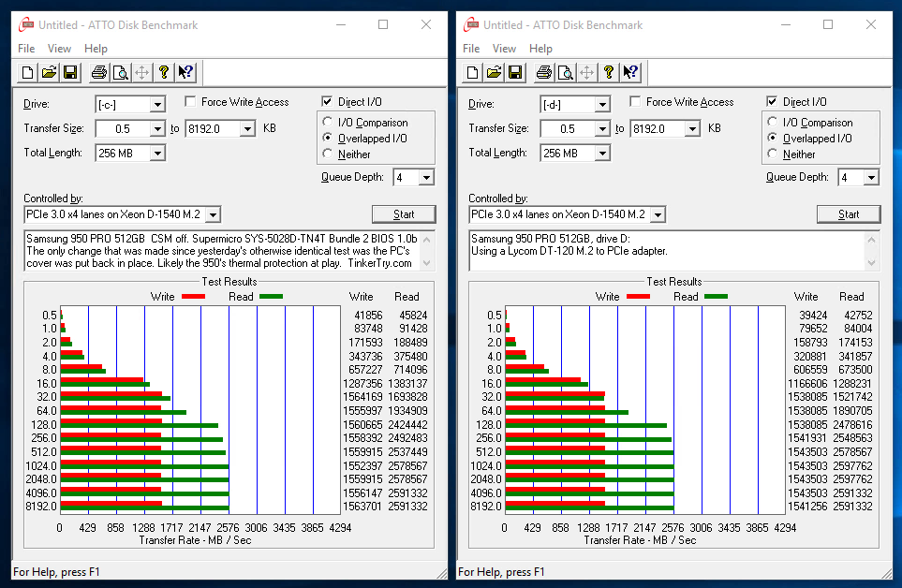This screenshot has height=588, width=902.
Task: Select Neither radio in right window
Action: pyautogui.click(x=773, y=154)
